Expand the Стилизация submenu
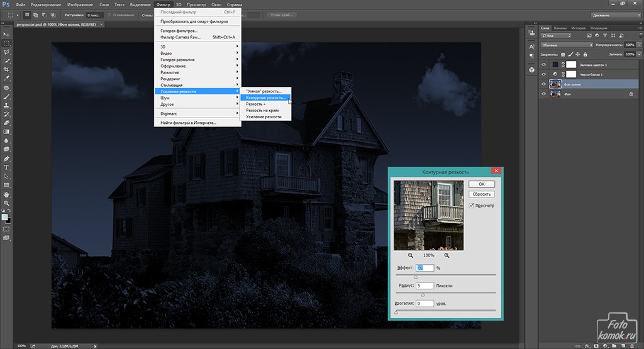The width and height of the screenshot is (644, 349). pyautogui.click(x=197, y=85)
